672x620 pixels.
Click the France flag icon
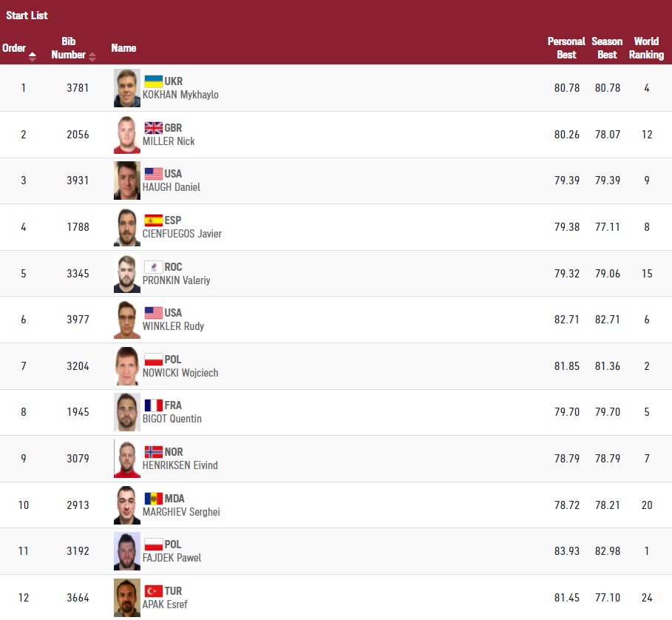tap(153, 405)
